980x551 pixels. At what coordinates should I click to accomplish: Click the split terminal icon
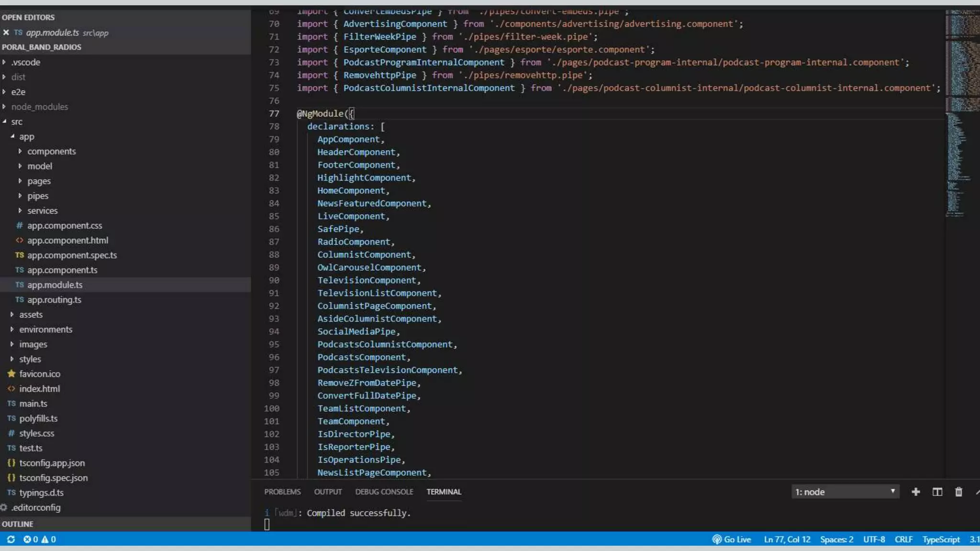937,492
